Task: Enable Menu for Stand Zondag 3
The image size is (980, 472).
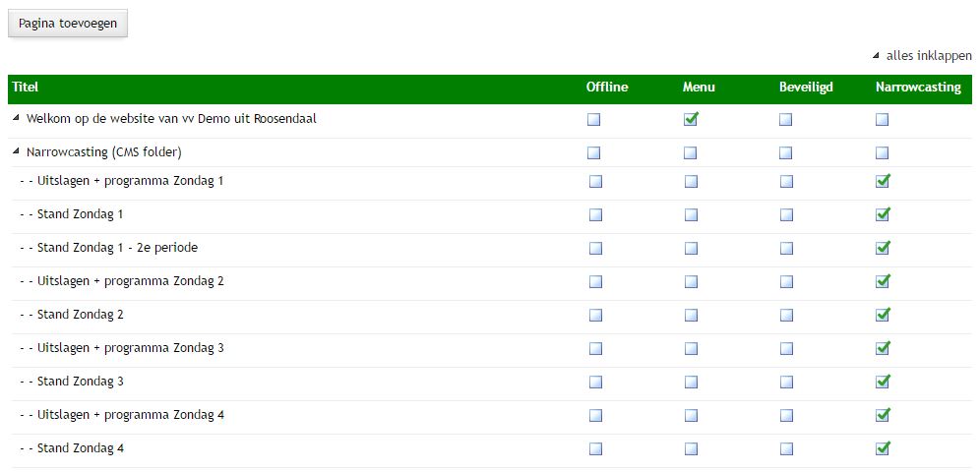Action: tap(691, 382)
